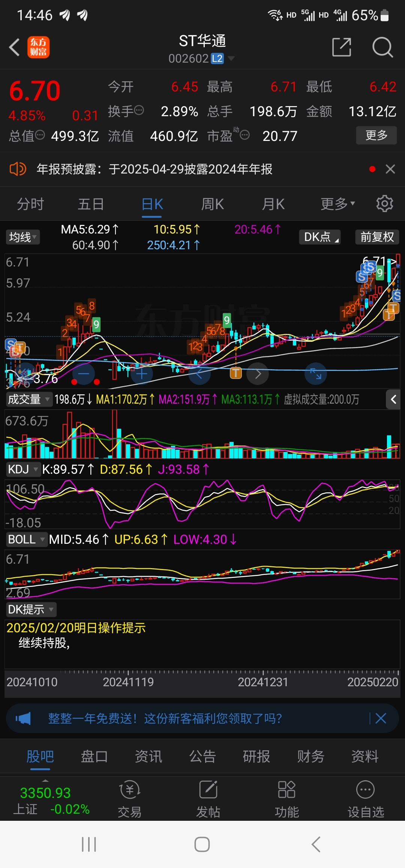Image resolution: width=405 pixels, height=868 pixels.
Task: Switch to 五日 chart tab
Action: point(91,204)
